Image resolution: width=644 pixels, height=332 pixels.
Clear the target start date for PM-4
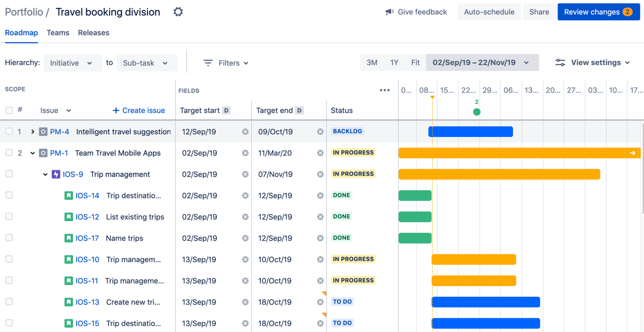[245, 132]
